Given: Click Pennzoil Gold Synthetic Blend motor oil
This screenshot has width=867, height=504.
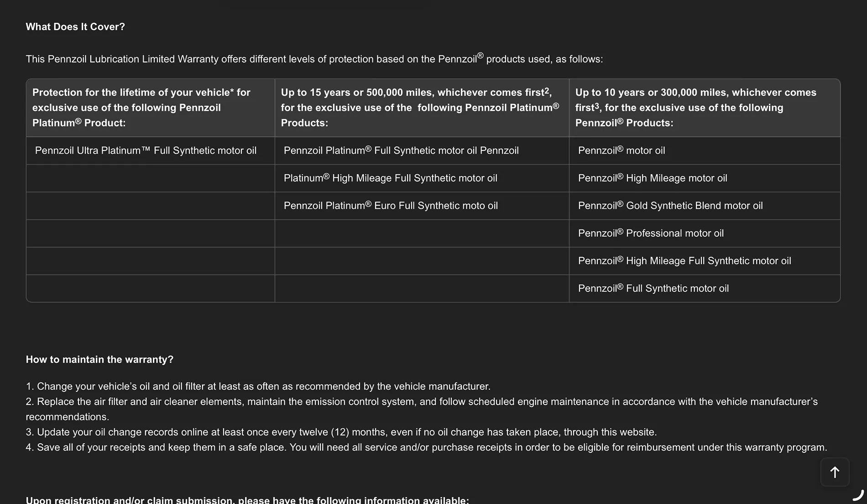Looking at the screenshot, I should (705, 206).
